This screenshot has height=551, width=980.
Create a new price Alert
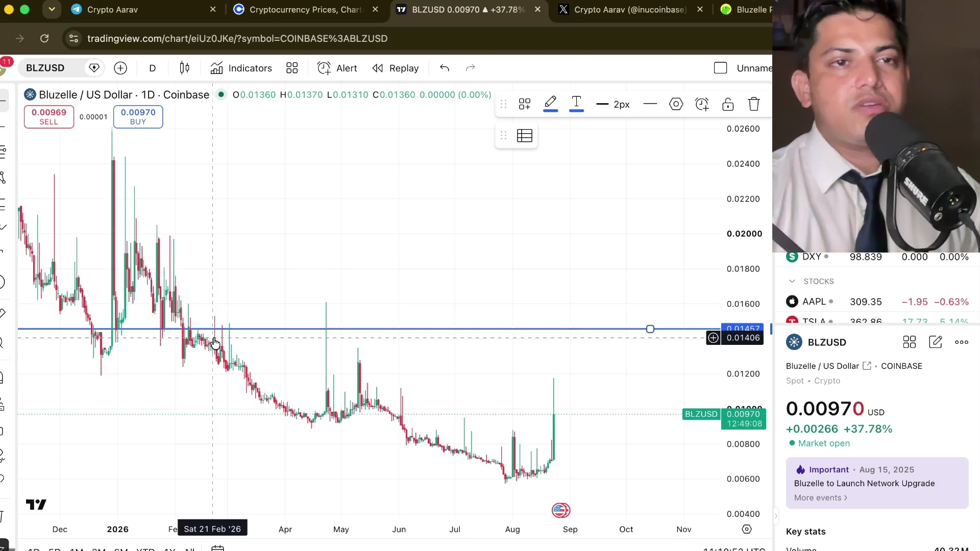(x=337, y=68)
